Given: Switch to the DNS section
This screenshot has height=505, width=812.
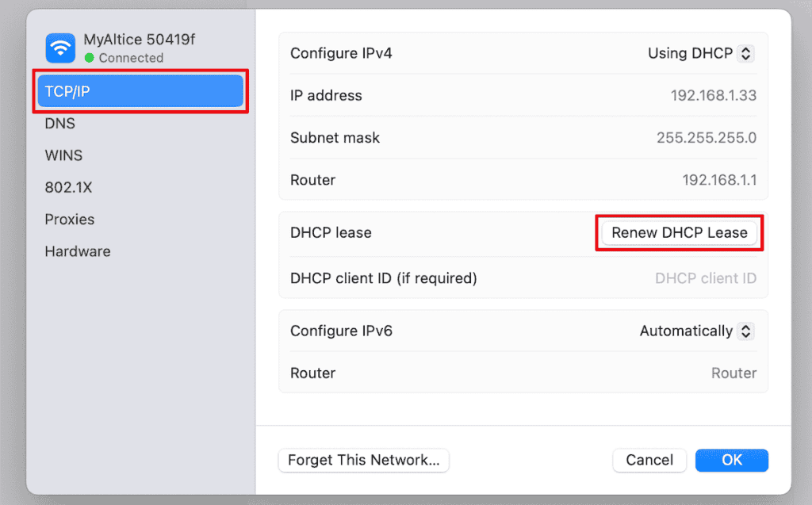Looking at the screenshot, I should point(64,124).
